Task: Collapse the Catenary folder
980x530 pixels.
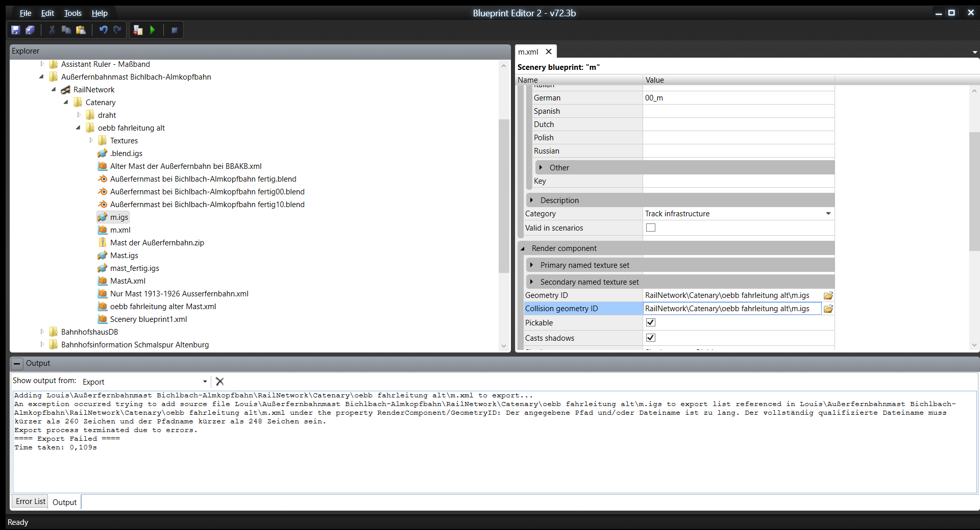Action: click(66, 103)
